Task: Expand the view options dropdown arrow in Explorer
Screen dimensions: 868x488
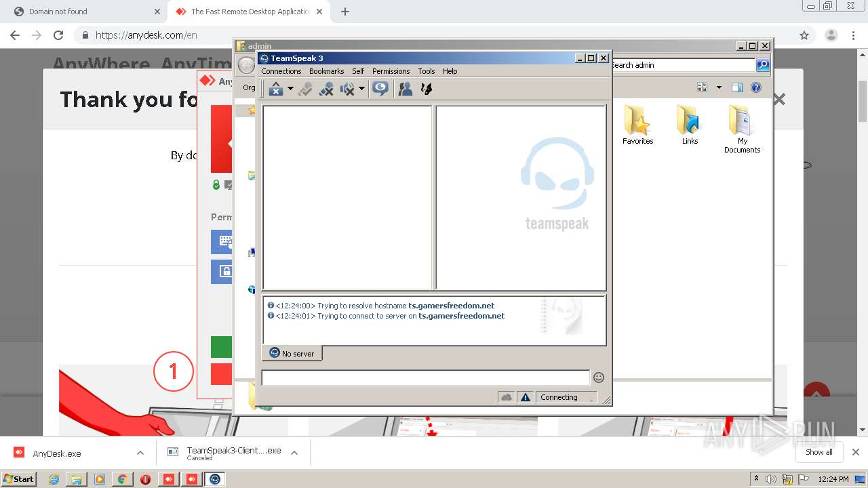Action: tap(719, 87)
